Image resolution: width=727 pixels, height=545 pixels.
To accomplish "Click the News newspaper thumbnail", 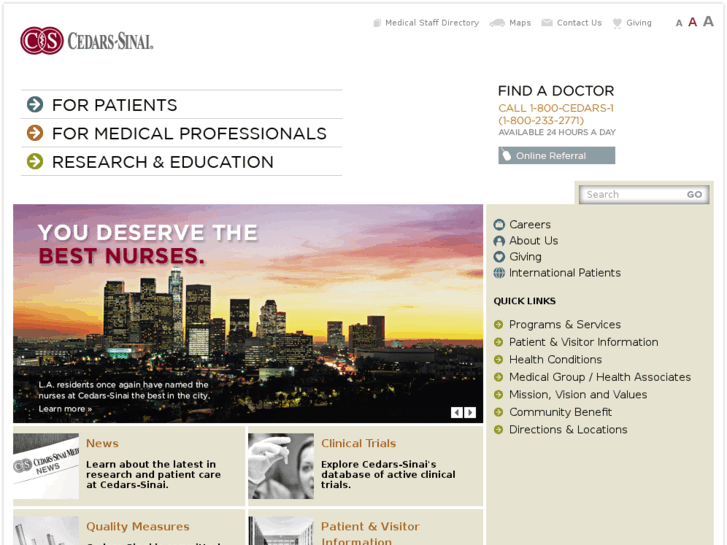I will (x=46, y=466).
